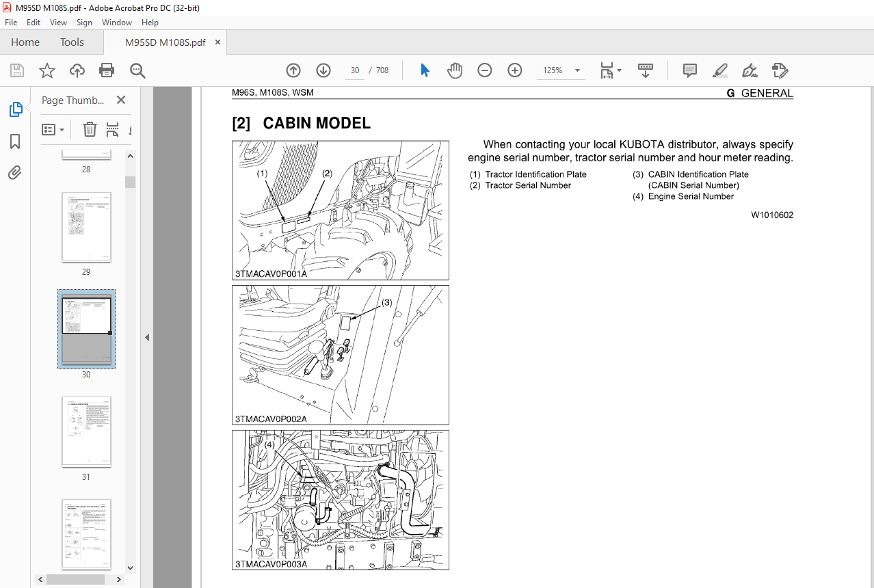Click 'Tractor Identification Plate' legend text
This screenshot has height=588, width=874.
(535, 174)
